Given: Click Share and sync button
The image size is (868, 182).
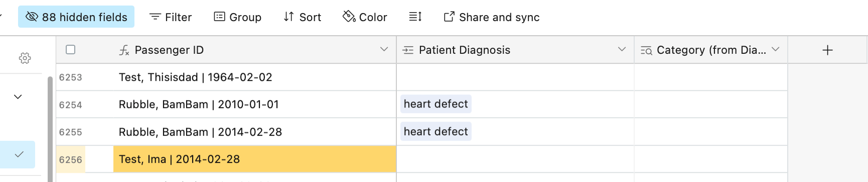Looking at the screenshot, I should click(x=492, y=17).
